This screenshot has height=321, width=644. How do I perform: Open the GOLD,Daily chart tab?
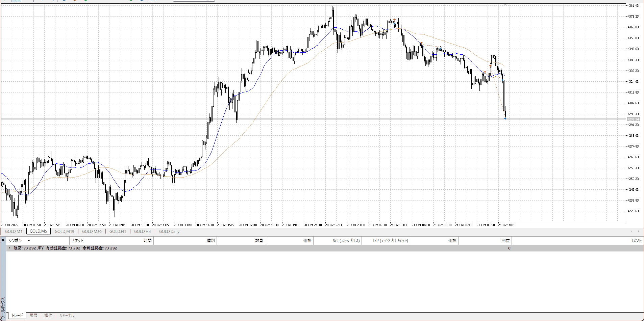click(x=169, y=232)
